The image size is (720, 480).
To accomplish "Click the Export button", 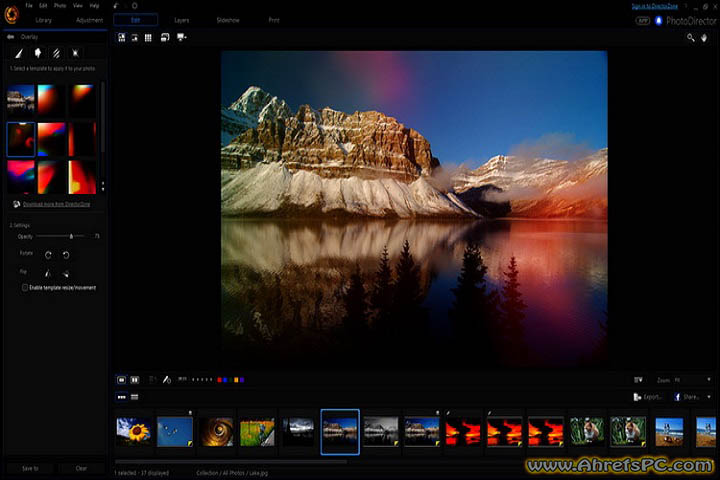I will click(648, 397).
